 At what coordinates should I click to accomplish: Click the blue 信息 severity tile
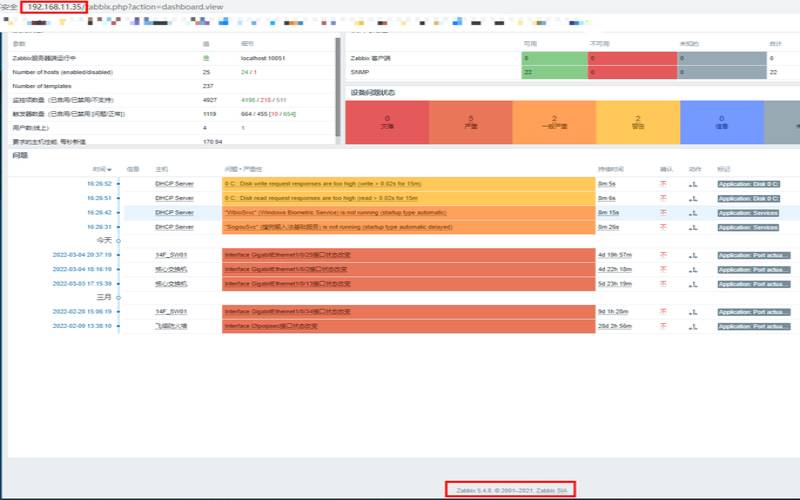pos(721,123)
